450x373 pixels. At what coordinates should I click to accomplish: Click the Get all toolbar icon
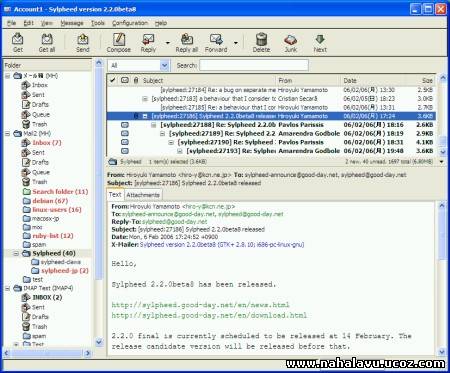[47, 43]
